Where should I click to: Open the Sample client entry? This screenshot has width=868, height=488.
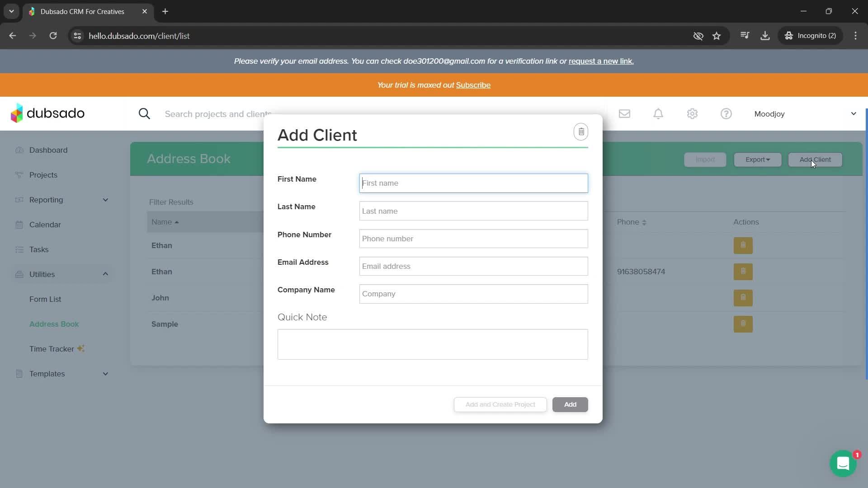click(165, 324)
